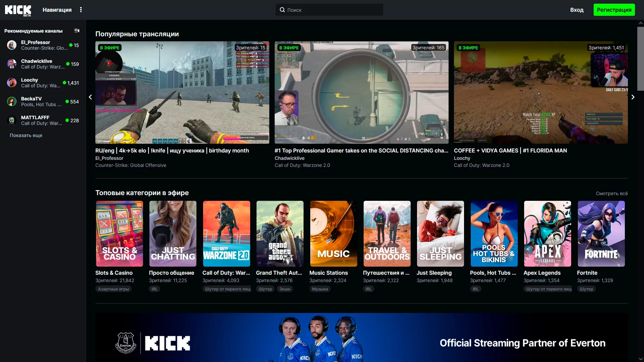The height and width of the screenshot is (362, 644).
Task: Open Chadwicklive channel name under second stream
Action: pos(289,158)
